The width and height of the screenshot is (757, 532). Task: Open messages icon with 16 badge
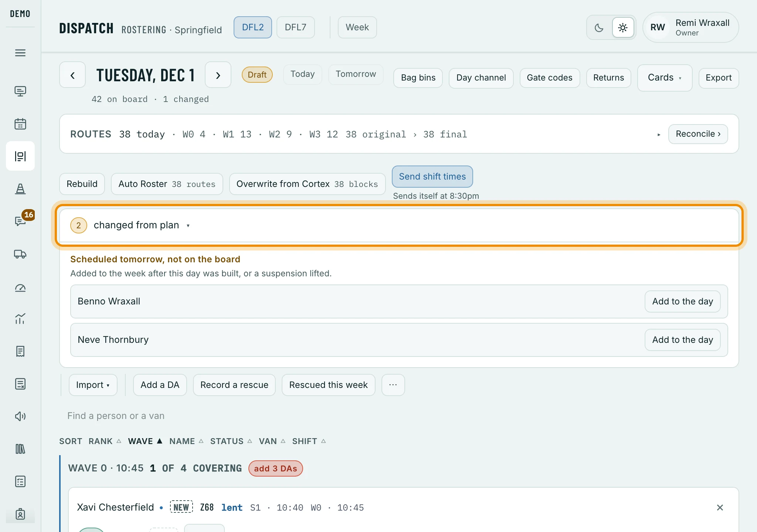(x=20, y=221)
